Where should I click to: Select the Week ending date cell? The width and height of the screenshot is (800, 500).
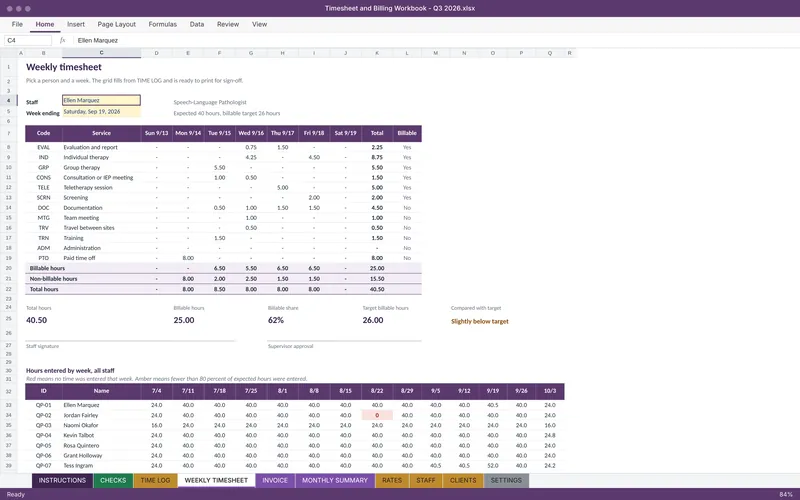(x=101, y=112)
